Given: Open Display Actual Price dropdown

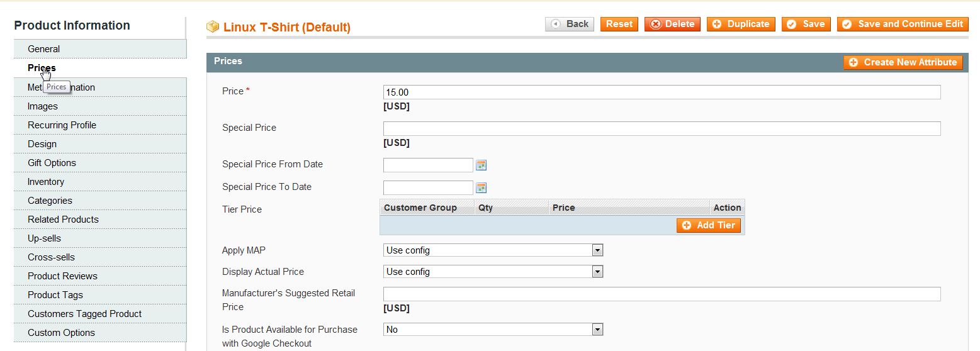Looking at the screenshot, I should pos(493,272).
